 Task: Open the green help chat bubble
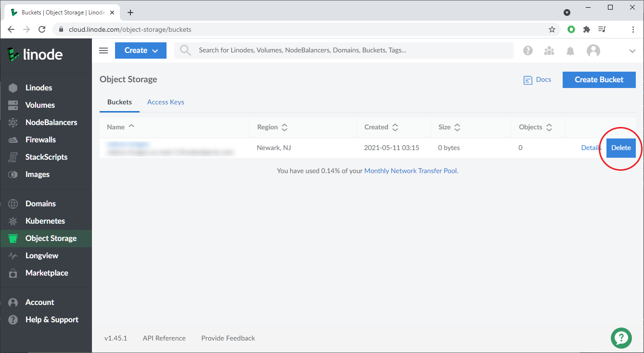point(621,338)
